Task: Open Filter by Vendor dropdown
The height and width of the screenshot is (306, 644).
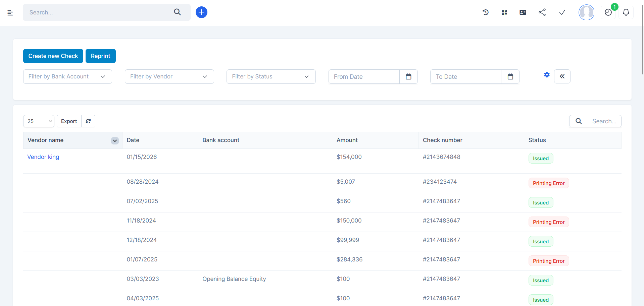Action: tap(169, 76)
